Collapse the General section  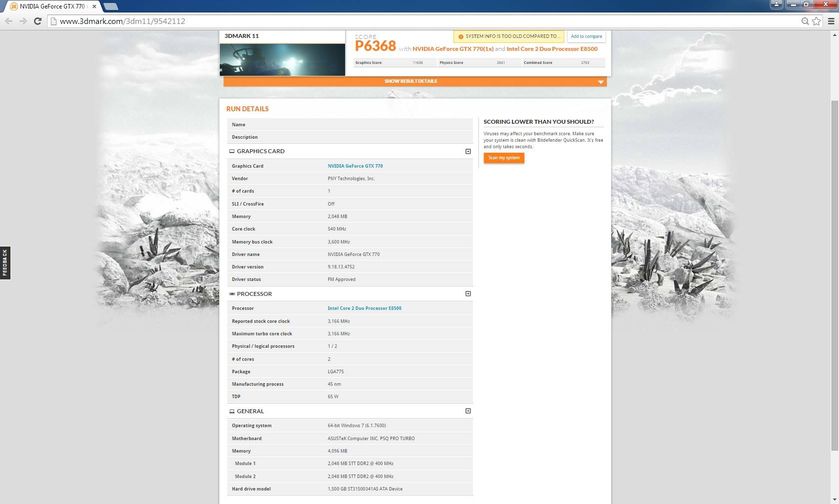pos(468,411)
